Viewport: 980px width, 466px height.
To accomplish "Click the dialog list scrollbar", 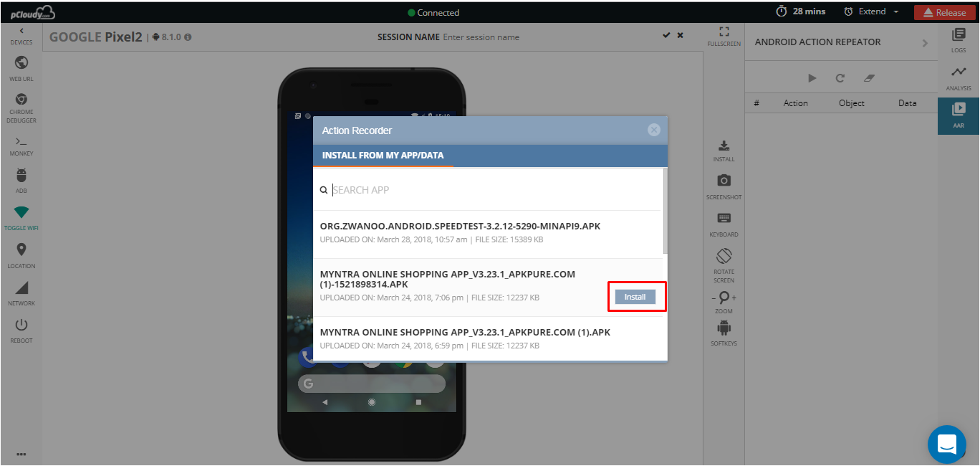I will (x=666, y=211).
